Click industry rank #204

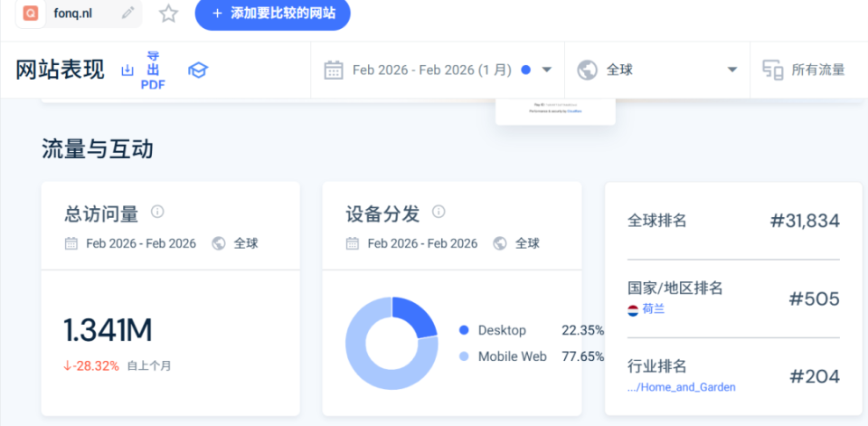click(815, 376)
